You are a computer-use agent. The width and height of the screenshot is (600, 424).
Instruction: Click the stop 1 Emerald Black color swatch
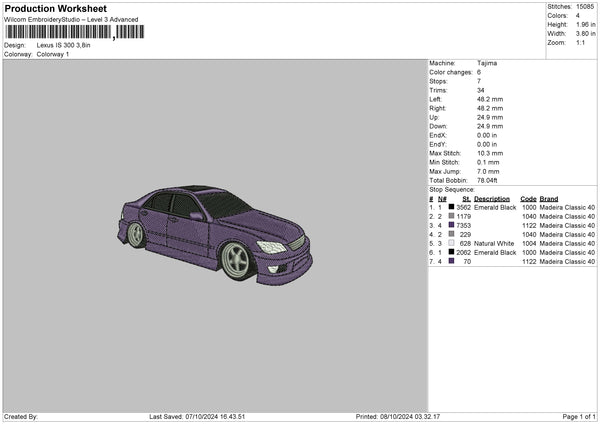pos(452,207)
